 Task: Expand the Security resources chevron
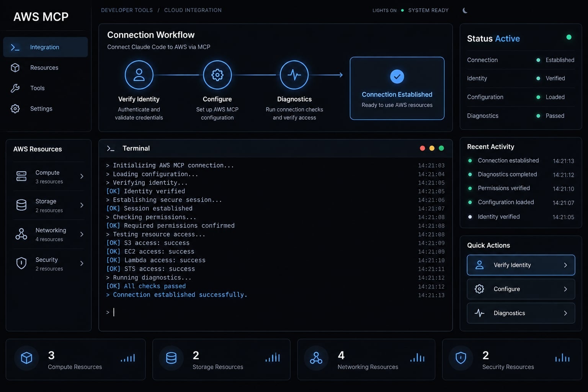[82, 263]
